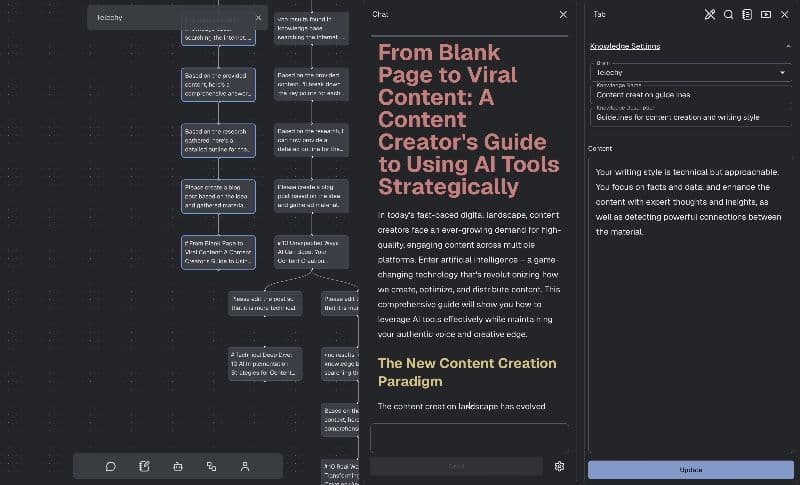
Task: Click the edit note icon in bottom toolbar
Action: tap(144, 466)
